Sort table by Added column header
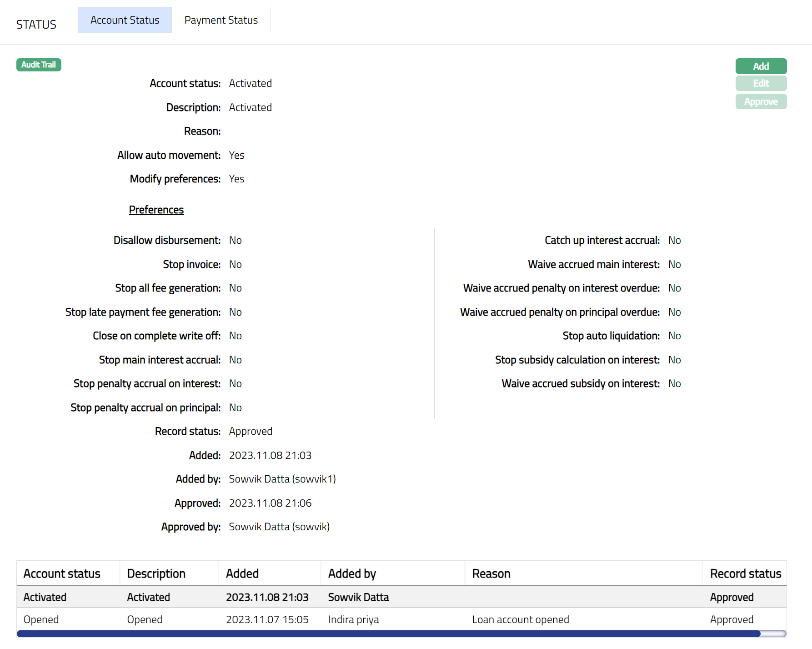 [242, 574]
